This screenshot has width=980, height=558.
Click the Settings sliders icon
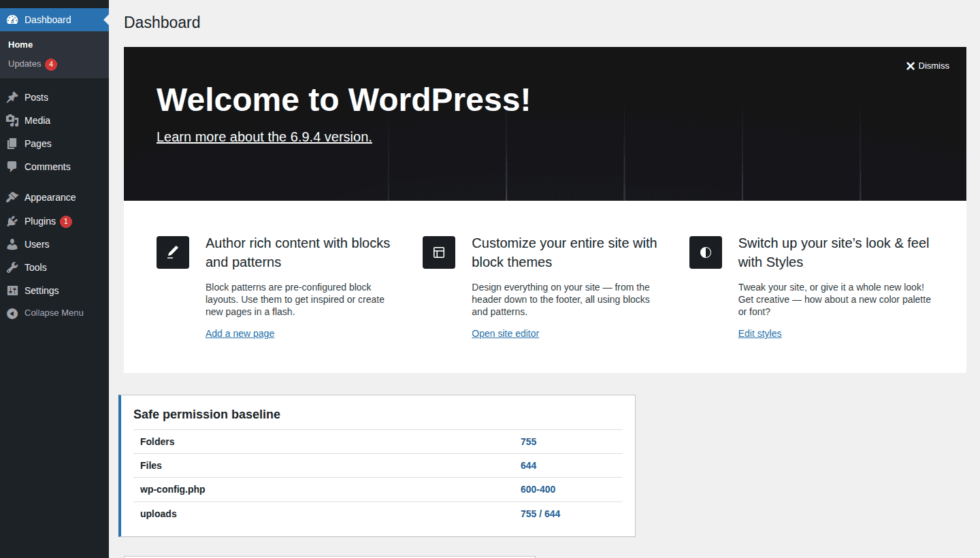(12, 291)
